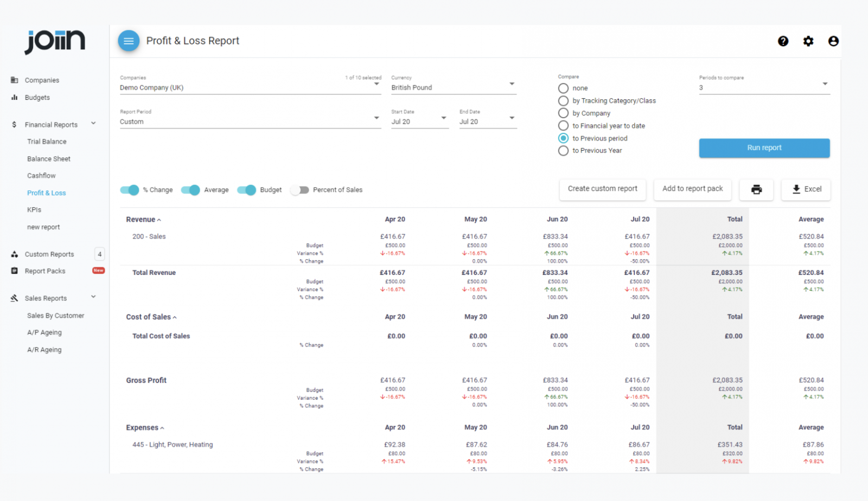This screenshot has width=868, height=501.
Task: Click Add to report pack
Action: 692,189
